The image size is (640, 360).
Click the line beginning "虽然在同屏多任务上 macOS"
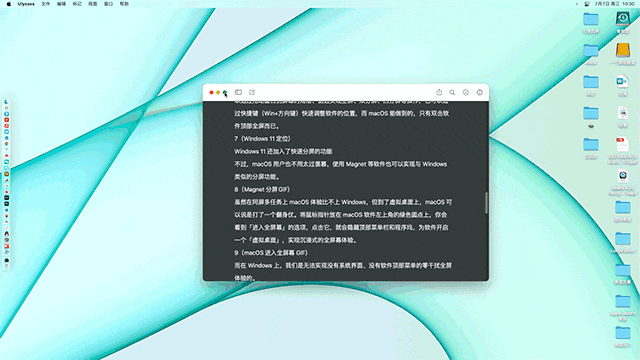[343, 202]
